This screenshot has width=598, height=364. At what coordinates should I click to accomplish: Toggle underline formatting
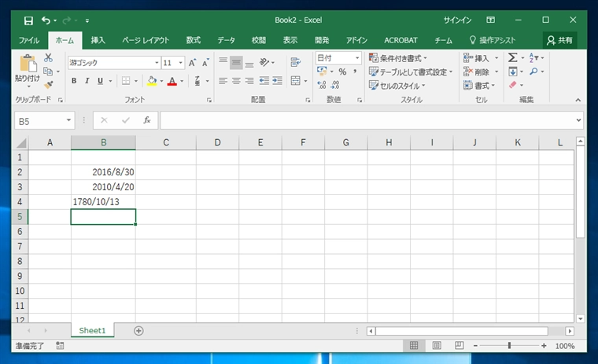[x=100, y=81]
